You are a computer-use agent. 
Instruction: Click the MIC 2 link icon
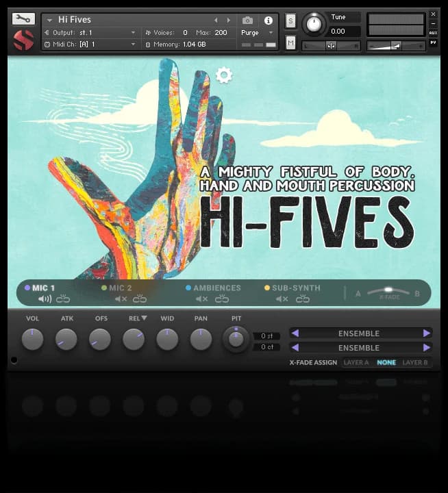140,299
